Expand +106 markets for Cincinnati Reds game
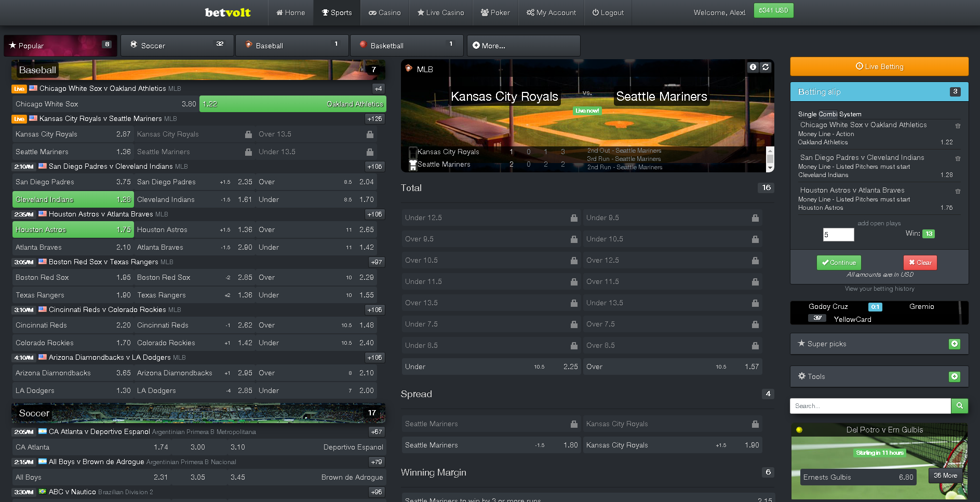Screen dimensions: 980x502 pyautogui.click(x=374, y=310)
